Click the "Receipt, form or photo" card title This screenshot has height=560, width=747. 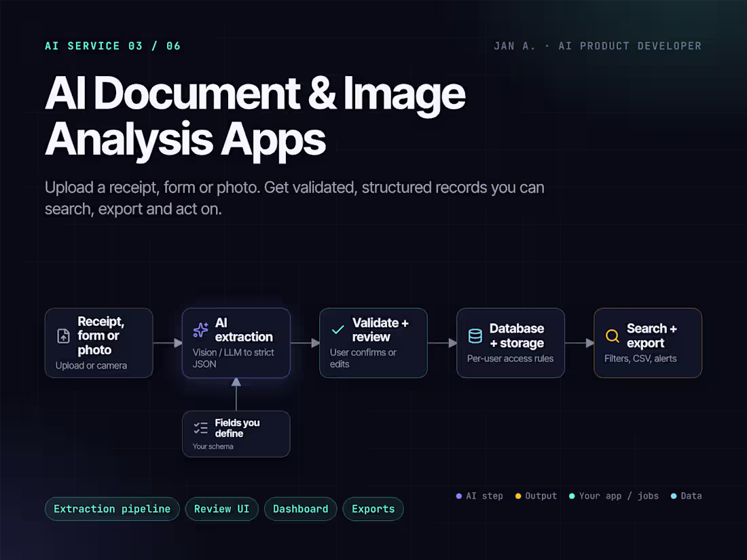[x=101, y=336]
